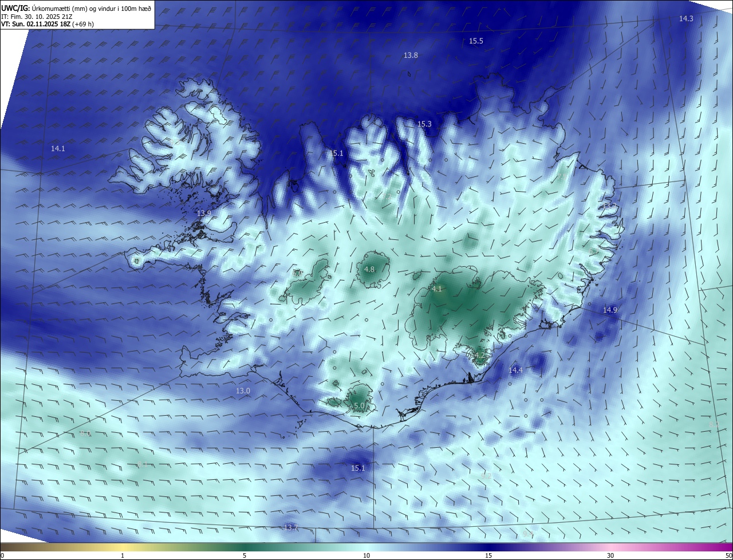Click the color scale tick label 30
Viewport: 733px width, 560px height.
(610, 555)
